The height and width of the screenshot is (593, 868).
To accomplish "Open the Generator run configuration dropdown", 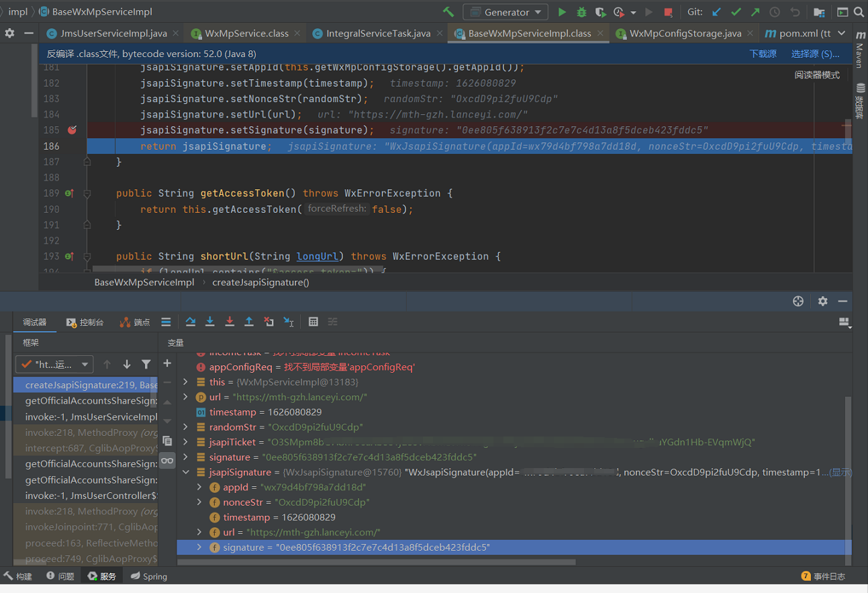I will click(505, 12).
